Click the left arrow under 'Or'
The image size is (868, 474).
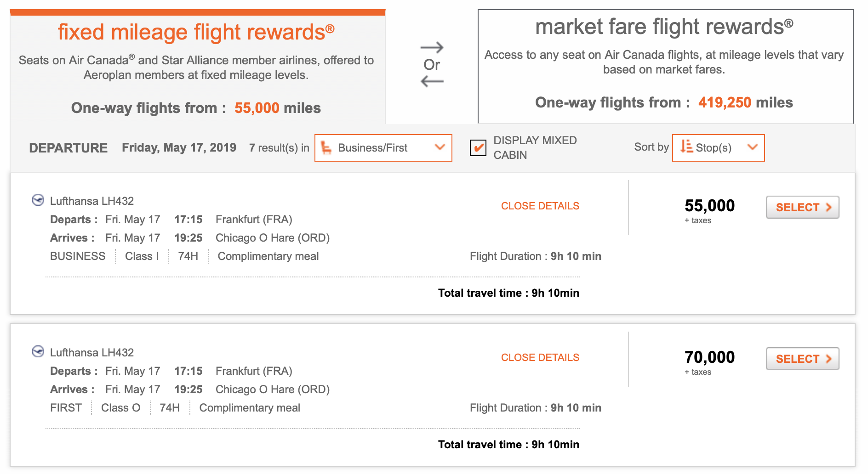[x=433, y=81]
